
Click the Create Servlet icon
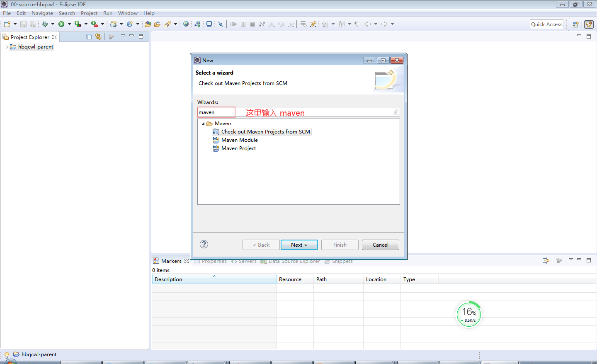click(130, 24)
